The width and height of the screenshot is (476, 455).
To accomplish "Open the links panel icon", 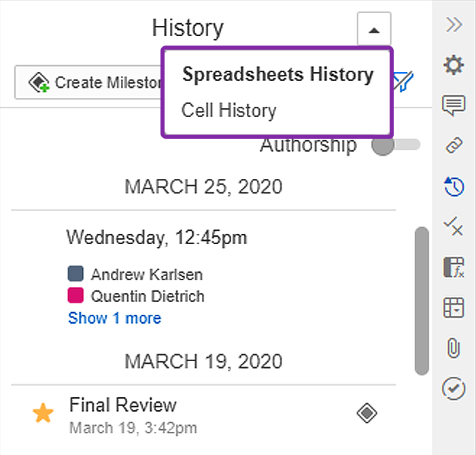I will pyautogui.click(x=454, y=145).
